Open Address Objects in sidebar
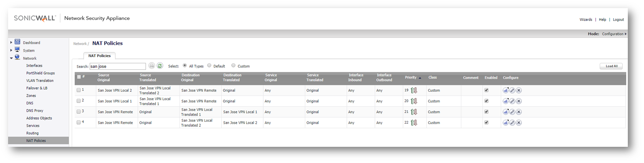644x163 pixels. 39,118
